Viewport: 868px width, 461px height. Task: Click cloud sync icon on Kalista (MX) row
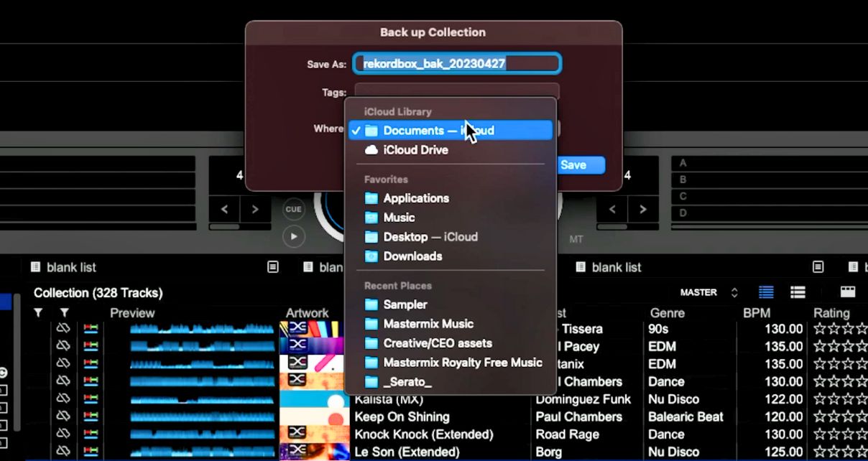point(63,399)
